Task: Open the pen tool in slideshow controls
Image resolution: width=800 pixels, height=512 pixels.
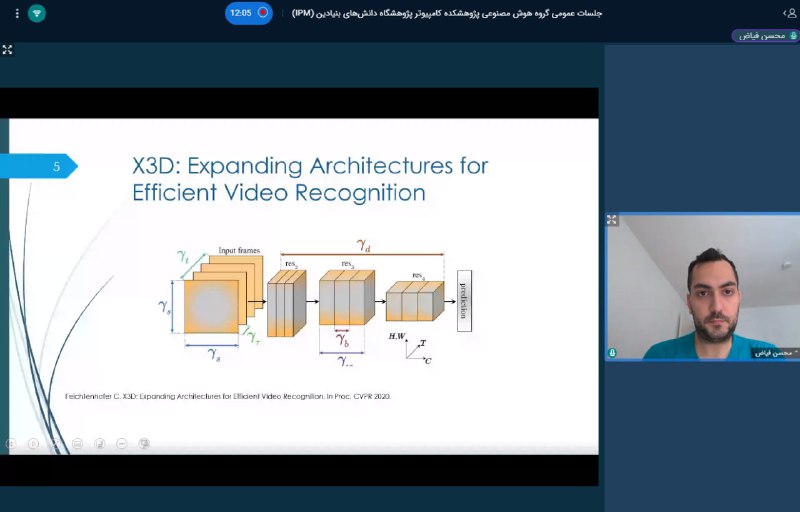Action: (55, 444)
